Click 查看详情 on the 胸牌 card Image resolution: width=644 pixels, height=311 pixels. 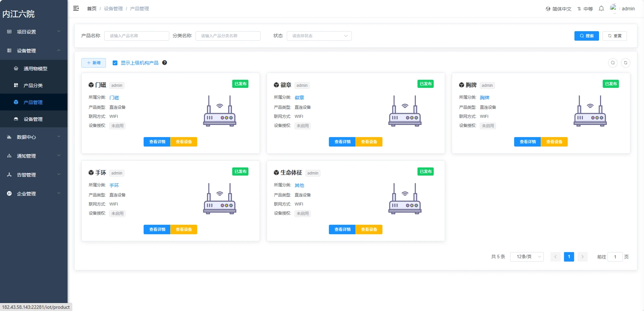pyautogui.click(x=527, y=142)
